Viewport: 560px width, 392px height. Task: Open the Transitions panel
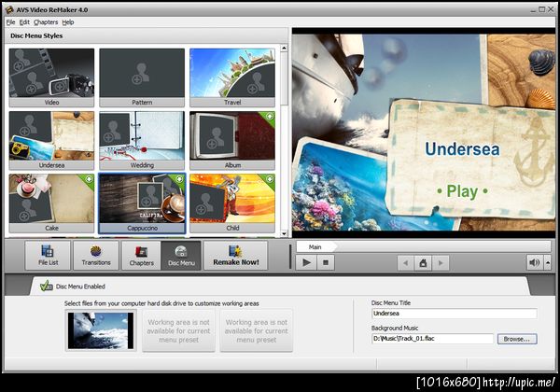(x=96, y=255)
